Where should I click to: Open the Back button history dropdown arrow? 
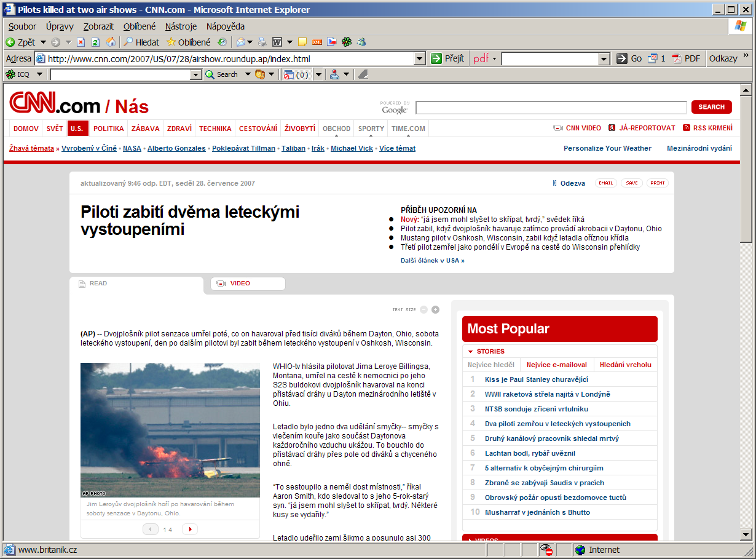(43, 42)
